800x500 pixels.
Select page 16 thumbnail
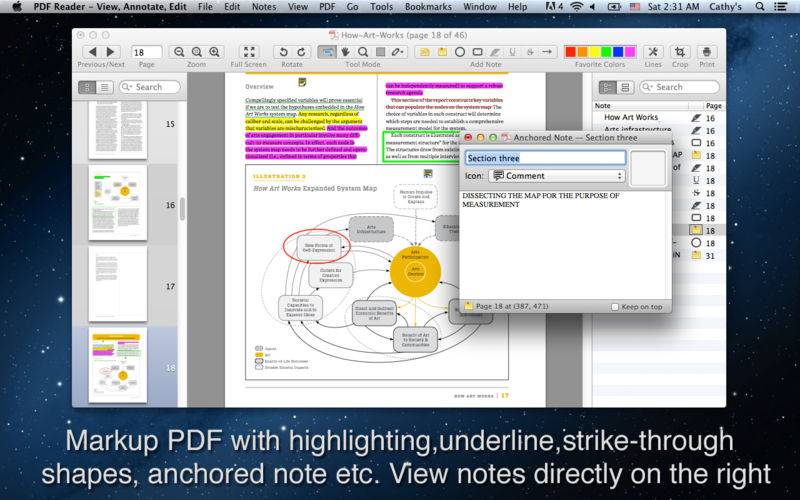click(x=117, y=203)
